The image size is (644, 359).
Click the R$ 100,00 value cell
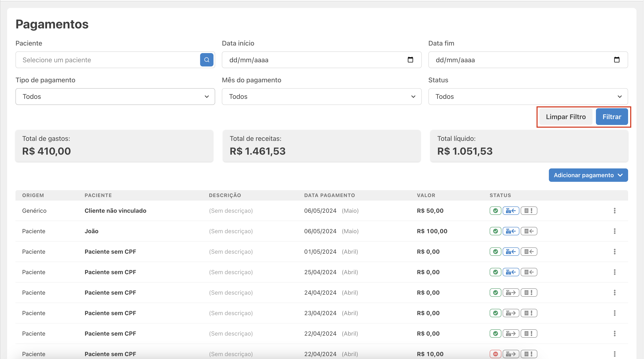[x=432, y=231]
